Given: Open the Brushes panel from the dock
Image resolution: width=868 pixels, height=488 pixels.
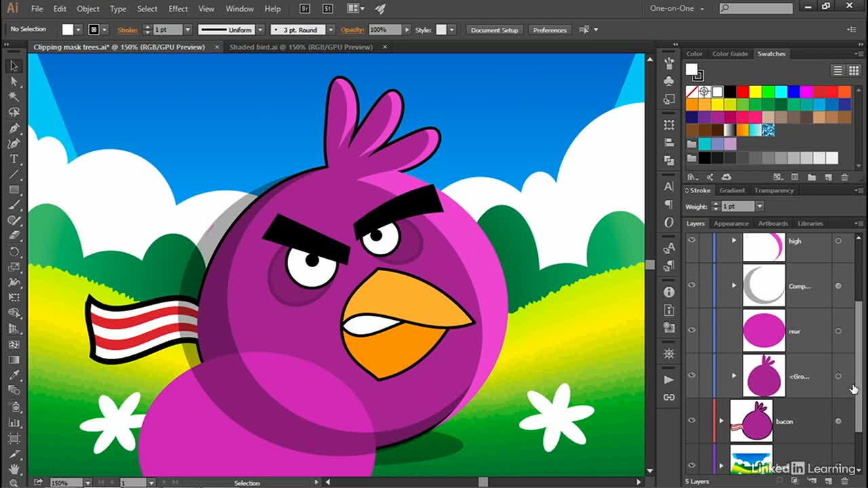Looking at the screenshot, I should coord(669,63).
